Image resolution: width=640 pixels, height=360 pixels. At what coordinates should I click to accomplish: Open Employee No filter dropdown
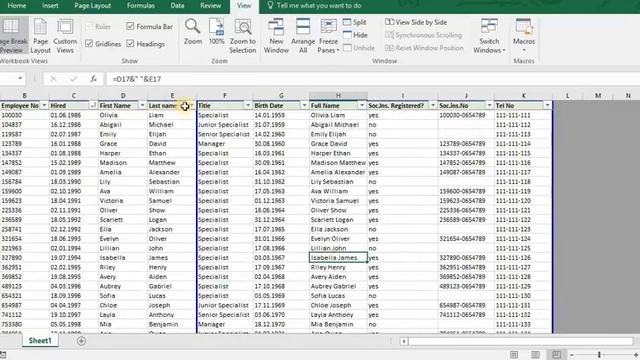coord(44,106)
